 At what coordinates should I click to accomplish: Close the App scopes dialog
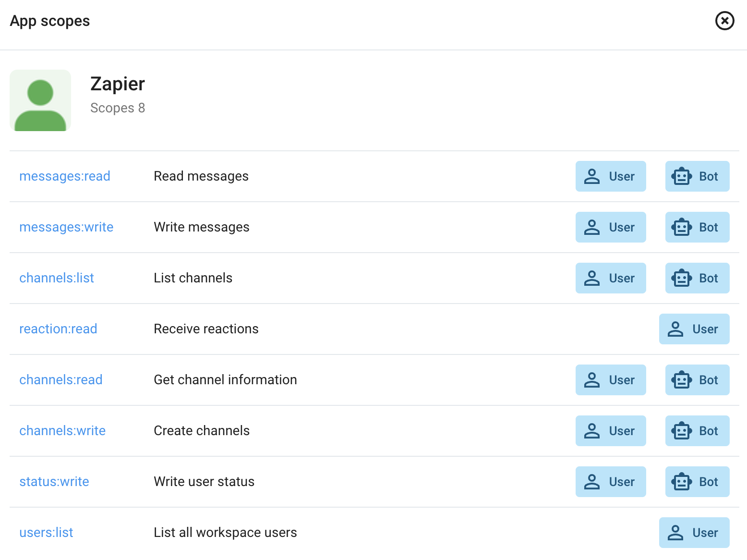[x=724, y=21]
